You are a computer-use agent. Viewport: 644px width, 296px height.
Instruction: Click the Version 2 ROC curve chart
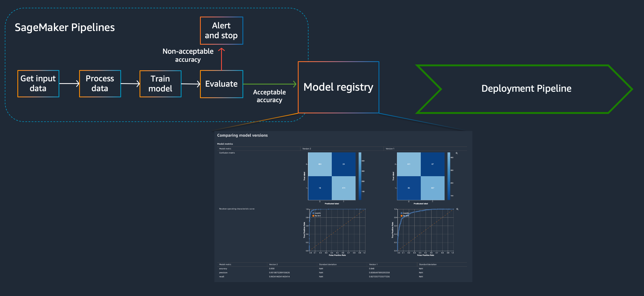337,230
